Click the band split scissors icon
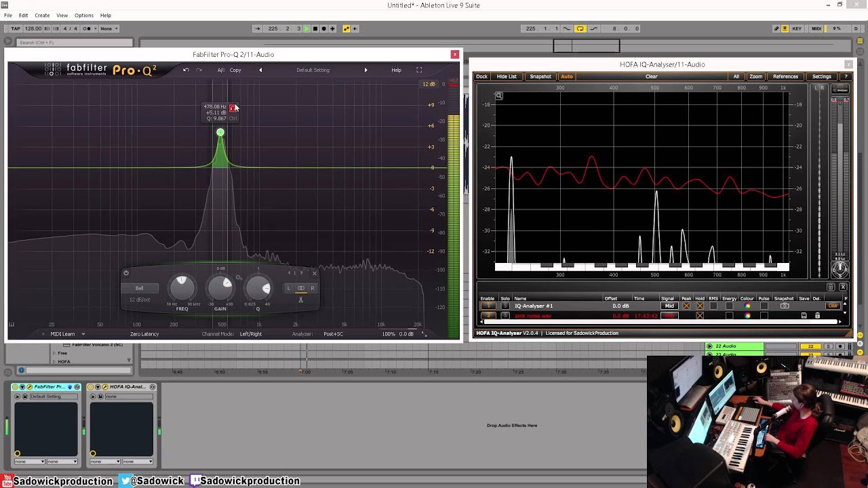Image resolution: width=868 pixels, height=488 pixels. coord(300,299)
